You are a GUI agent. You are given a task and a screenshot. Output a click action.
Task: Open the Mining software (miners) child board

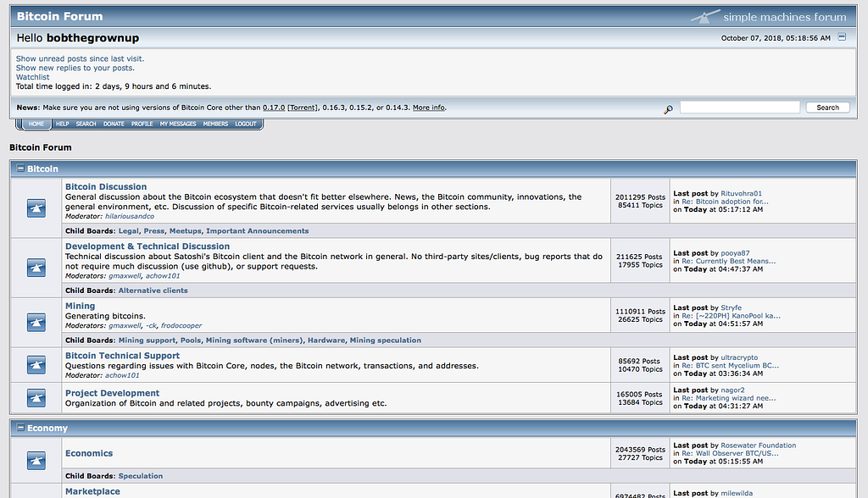click(x=254, y=340)
